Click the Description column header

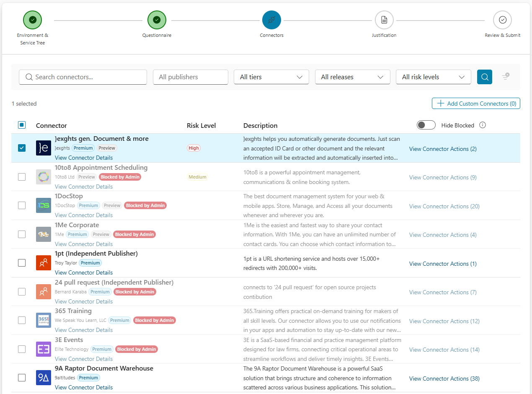click(x=260, y=125)
